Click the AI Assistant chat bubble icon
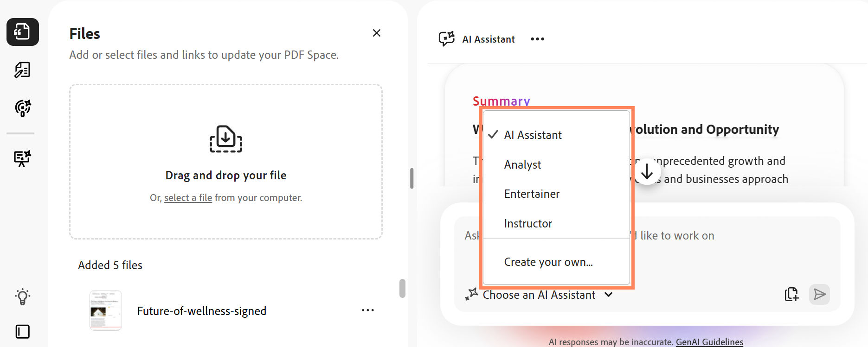The image size is (868, 347). (x=446, y=39)
